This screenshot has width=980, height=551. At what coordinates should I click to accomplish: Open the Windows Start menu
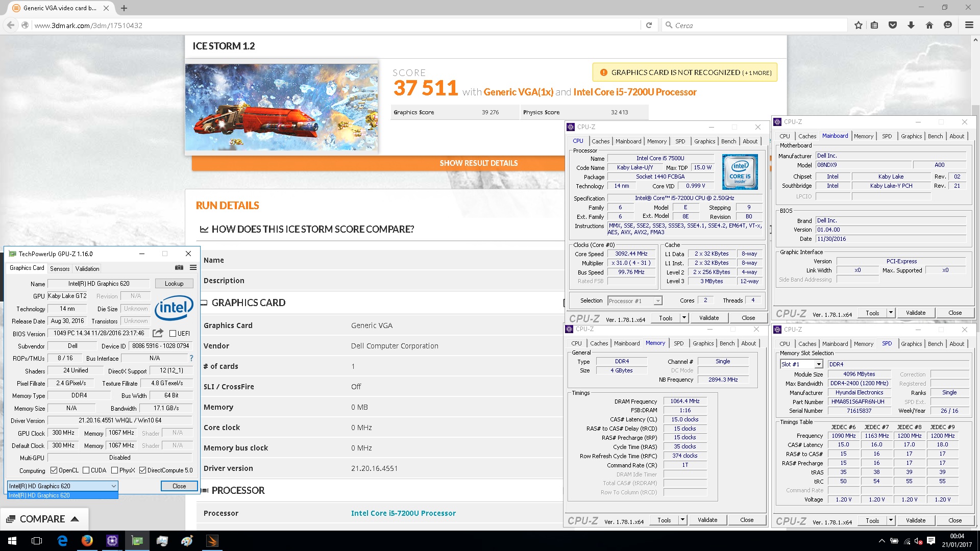(x=12, y=541)
